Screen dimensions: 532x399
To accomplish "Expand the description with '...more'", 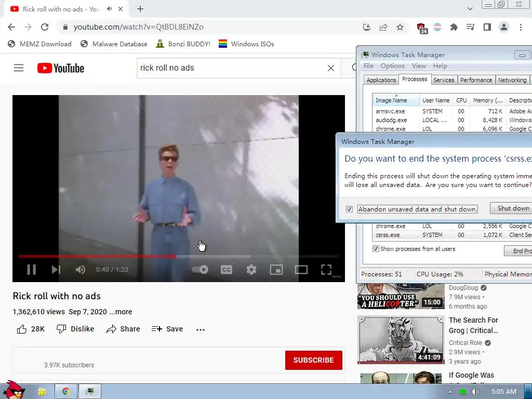I will click(x=121, y=312).
